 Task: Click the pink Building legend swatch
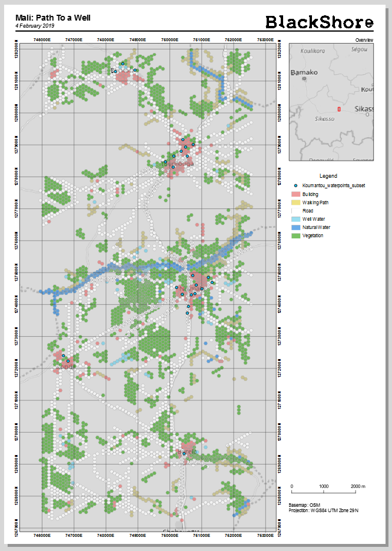[x=295, y=194]
